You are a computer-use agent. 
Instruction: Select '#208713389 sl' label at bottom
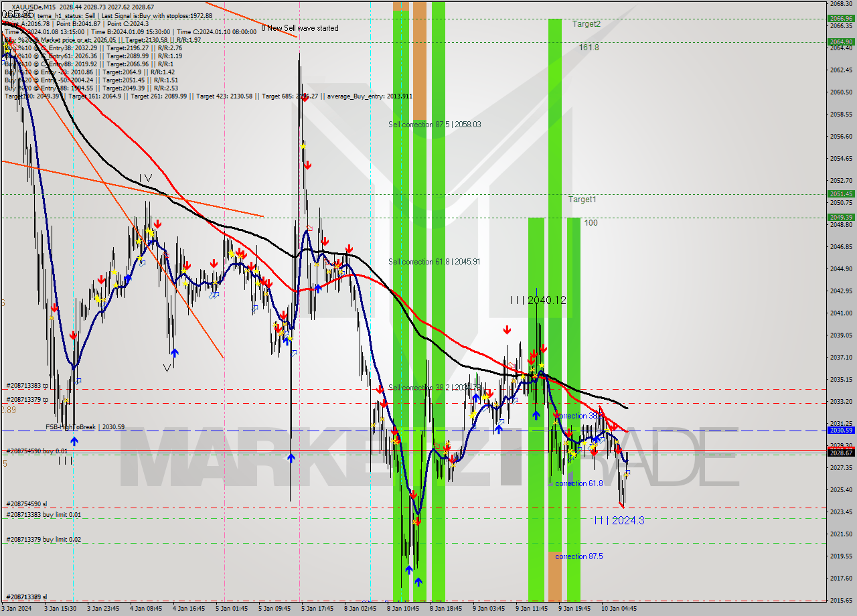point(27,597)
